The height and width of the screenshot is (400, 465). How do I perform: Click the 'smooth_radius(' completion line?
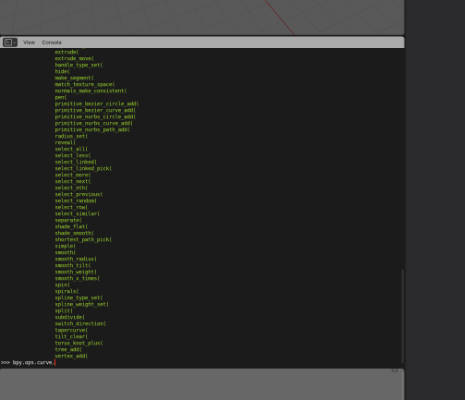click(x=76, y=259)
